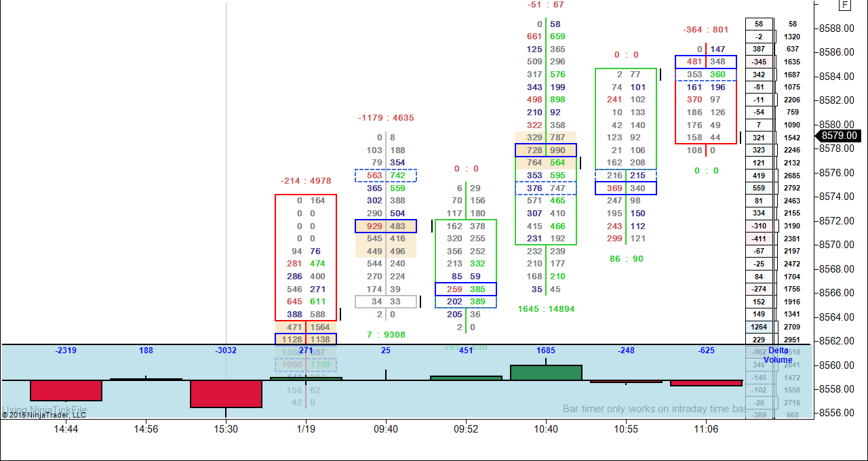Click the 'Bar timer only works on intraday' message
Viewport: 868px width, 461px height.
coord(654,409)
